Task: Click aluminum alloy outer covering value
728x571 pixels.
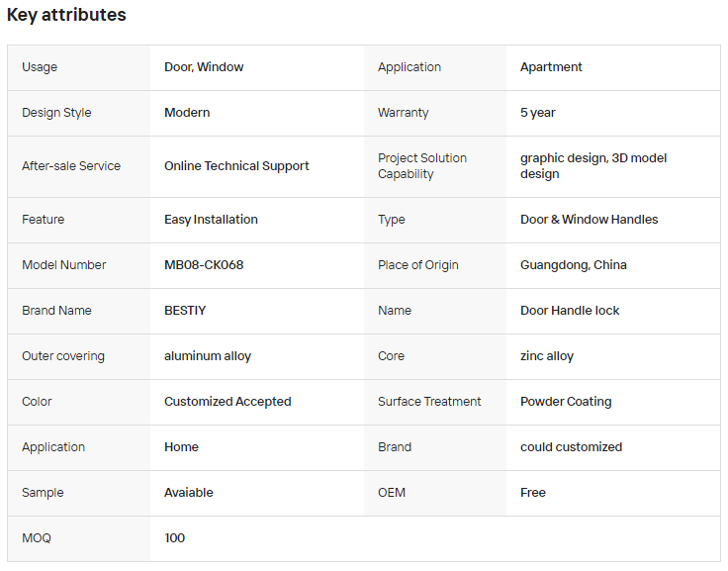Action: [x=208, y=356]
